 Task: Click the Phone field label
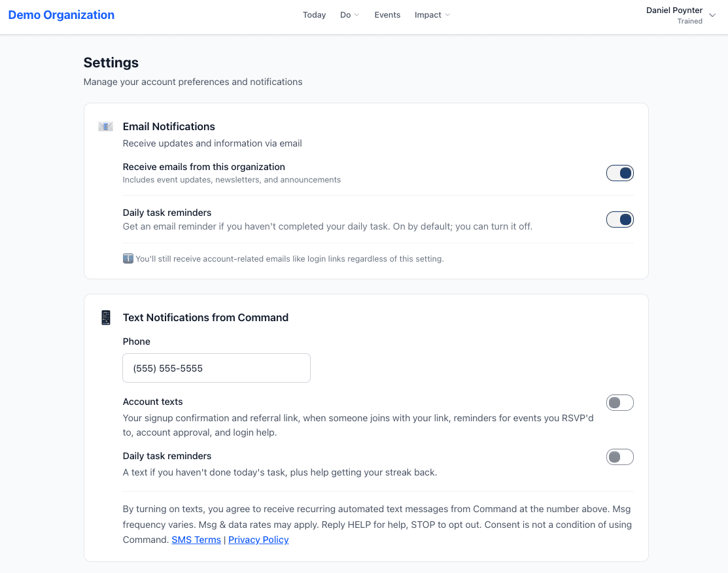137,341
